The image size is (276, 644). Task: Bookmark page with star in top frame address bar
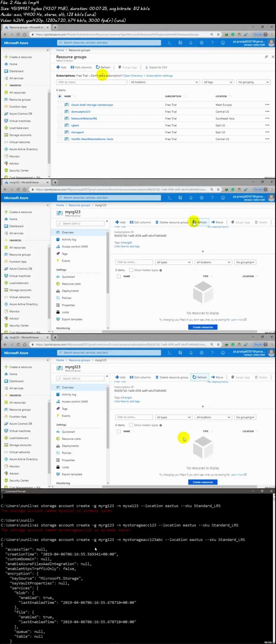pyautogui.click(x=218, y=35)
